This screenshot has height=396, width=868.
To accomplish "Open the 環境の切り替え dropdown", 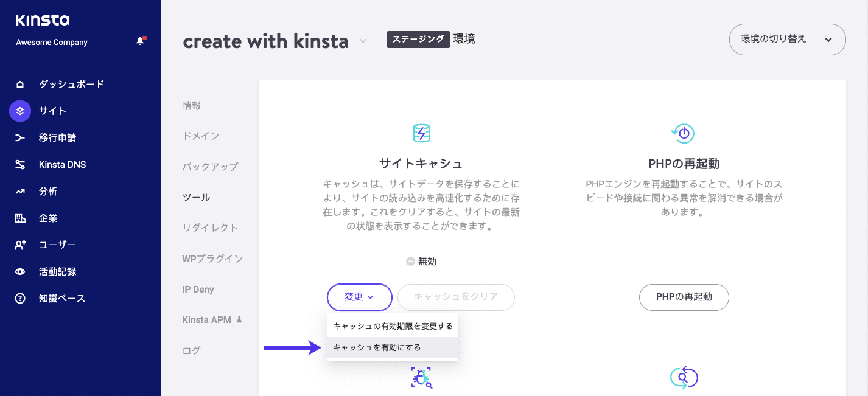I will click(787, 39).
